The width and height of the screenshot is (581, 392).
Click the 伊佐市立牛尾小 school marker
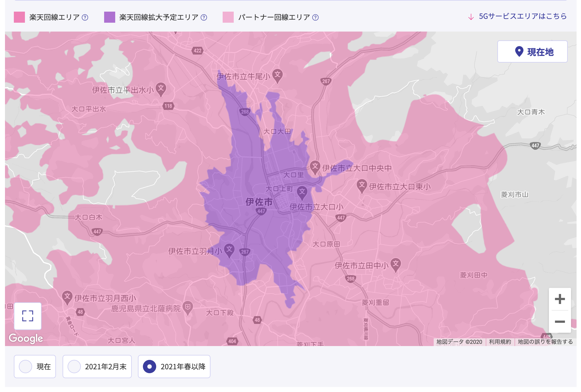point(277,76)
